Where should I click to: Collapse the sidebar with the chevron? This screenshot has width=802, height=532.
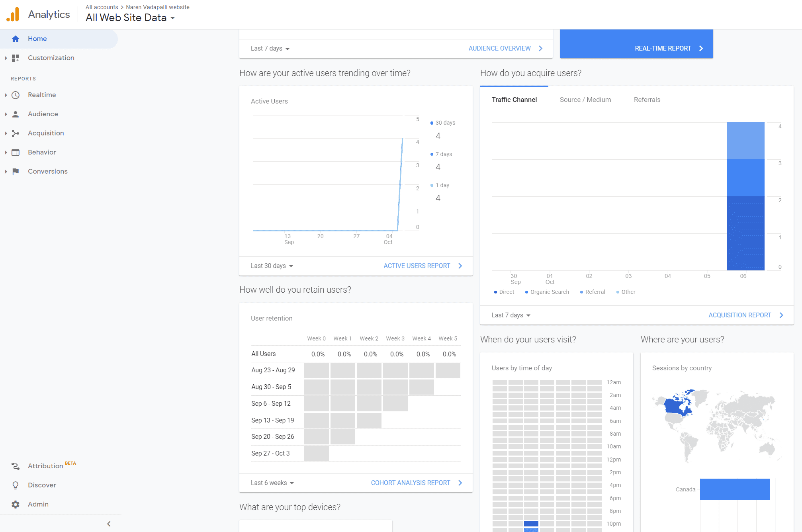109,524
